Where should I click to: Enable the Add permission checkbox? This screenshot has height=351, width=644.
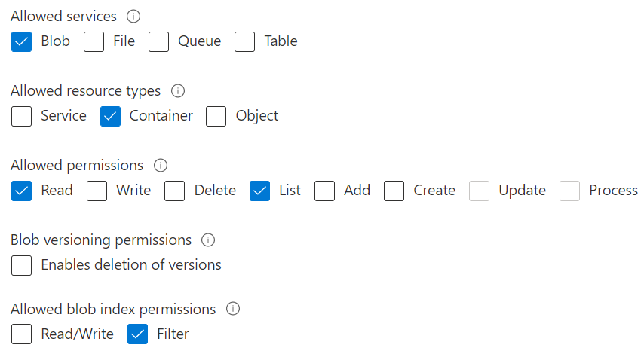(325, 191)
